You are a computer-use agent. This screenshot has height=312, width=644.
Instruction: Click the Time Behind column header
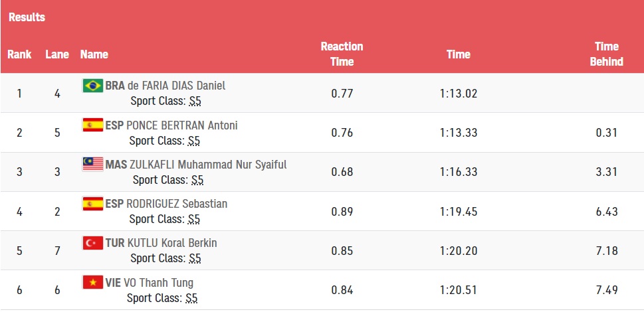coord(606,54)
